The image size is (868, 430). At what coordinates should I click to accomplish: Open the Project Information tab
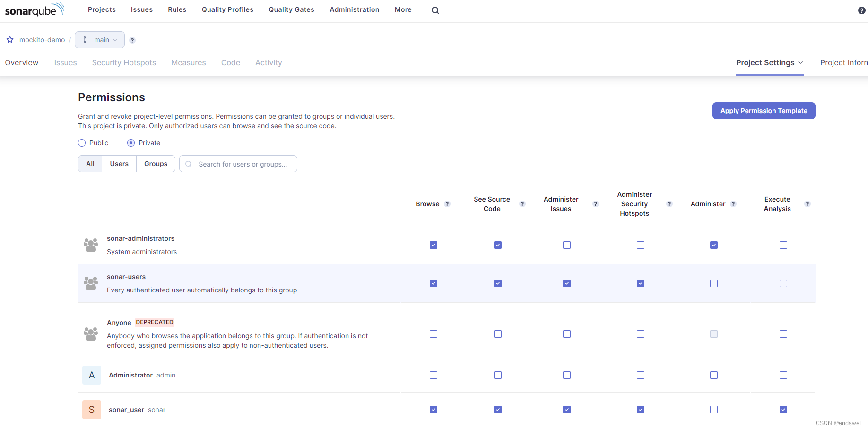point(844,62)
